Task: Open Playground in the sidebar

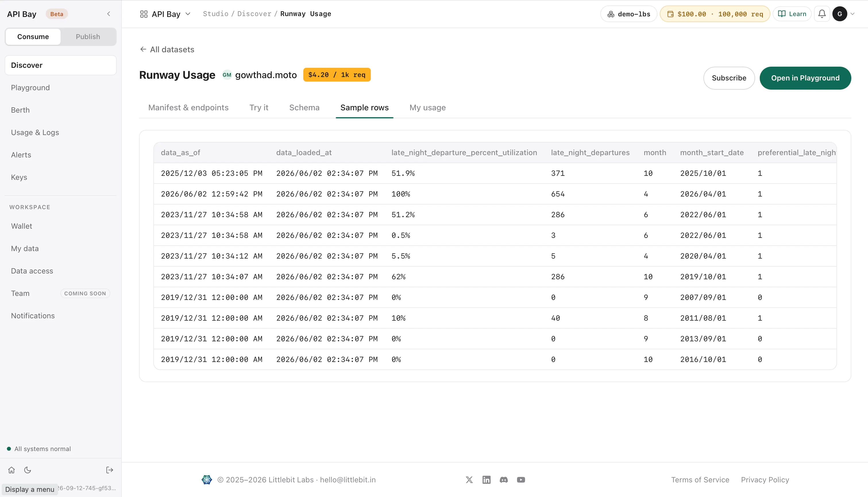Action: click(x=61, y=88)
